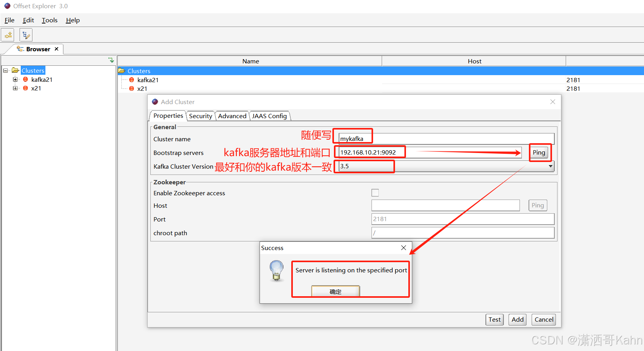This screenshot has height=351, width=644.
Task: Click the Host column header
Action: (474, 61)
